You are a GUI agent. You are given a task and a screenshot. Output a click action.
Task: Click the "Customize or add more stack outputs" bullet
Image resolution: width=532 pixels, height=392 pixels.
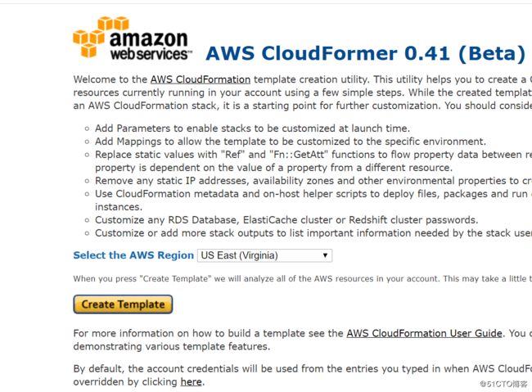pyautogui.click(x=311, y=232)
